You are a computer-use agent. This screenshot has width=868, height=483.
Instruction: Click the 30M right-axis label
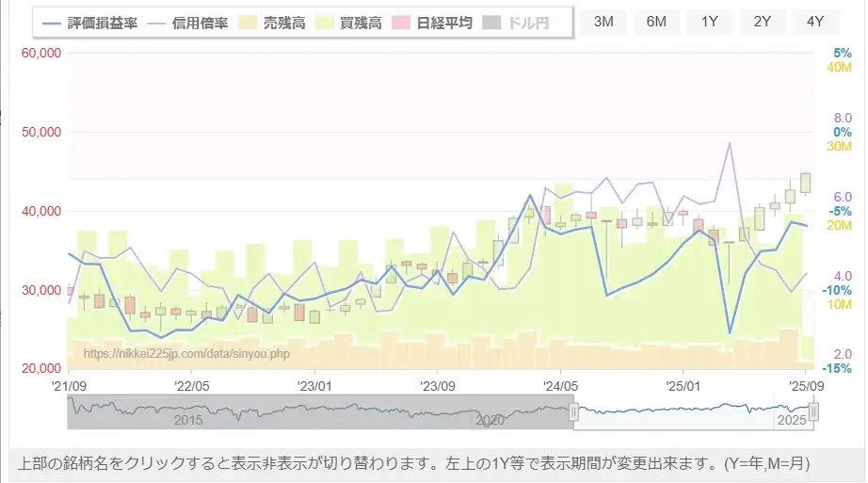[839, 146]
